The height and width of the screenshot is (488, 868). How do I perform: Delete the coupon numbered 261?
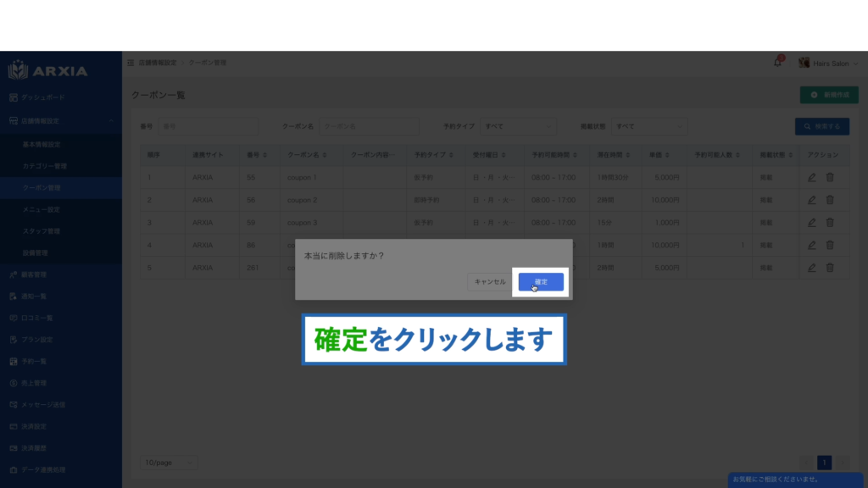[830, 268]
